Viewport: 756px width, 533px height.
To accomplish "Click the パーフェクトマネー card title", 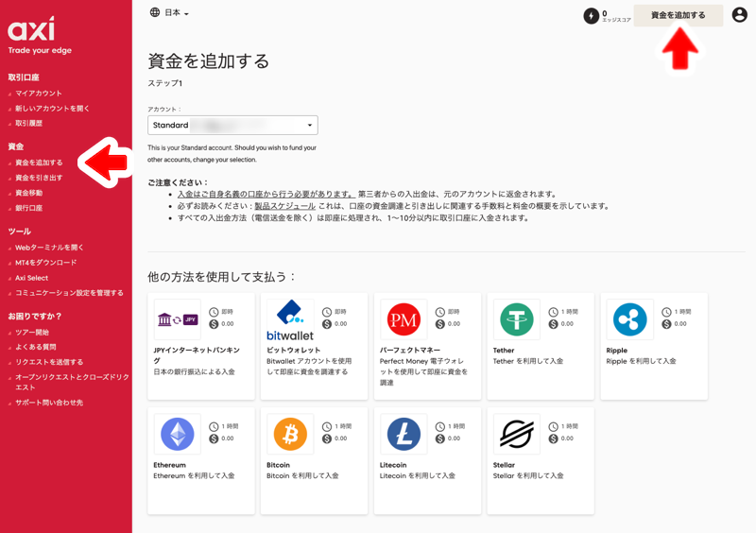I will tap(410, 351).
